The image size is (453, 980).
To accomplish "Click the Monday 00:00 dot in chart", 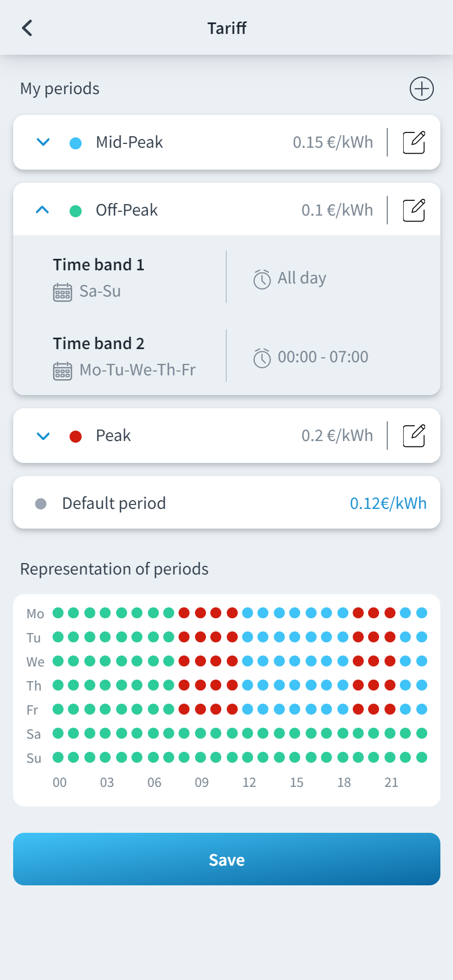I will 58,613.
